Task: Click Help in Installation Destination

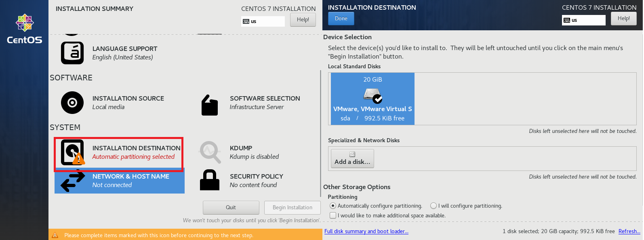Action: coord(624,19)
